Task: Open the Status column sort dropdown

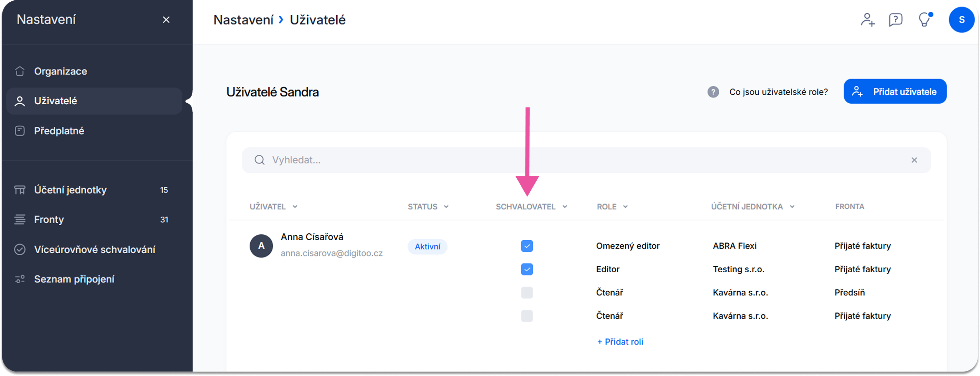Action: 446,207
